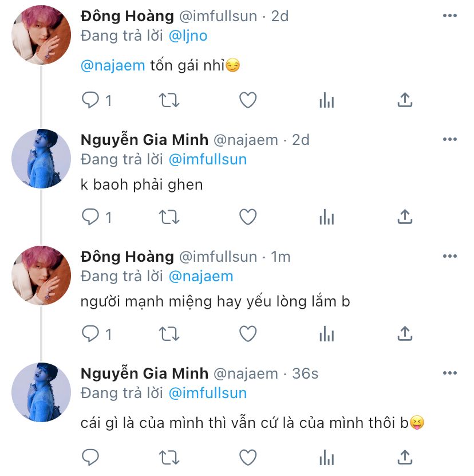Viewport: 474px width, 476px height.
Task: Open Đông Hoàng's pink-haired profile picture
Action: coord(41,36)
